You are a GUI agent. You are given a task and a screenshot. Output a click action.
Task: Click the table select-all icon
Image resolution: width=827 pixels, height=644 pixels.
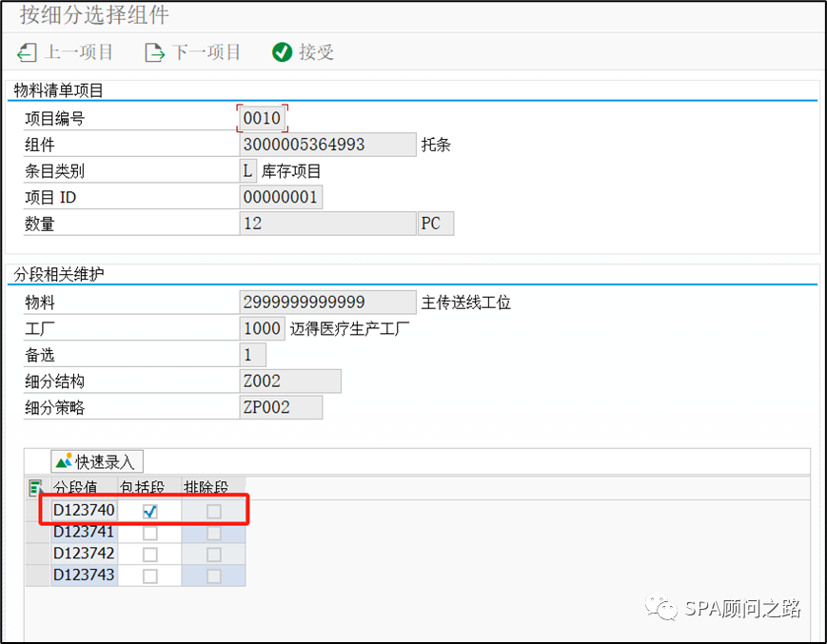coord(36,489)
